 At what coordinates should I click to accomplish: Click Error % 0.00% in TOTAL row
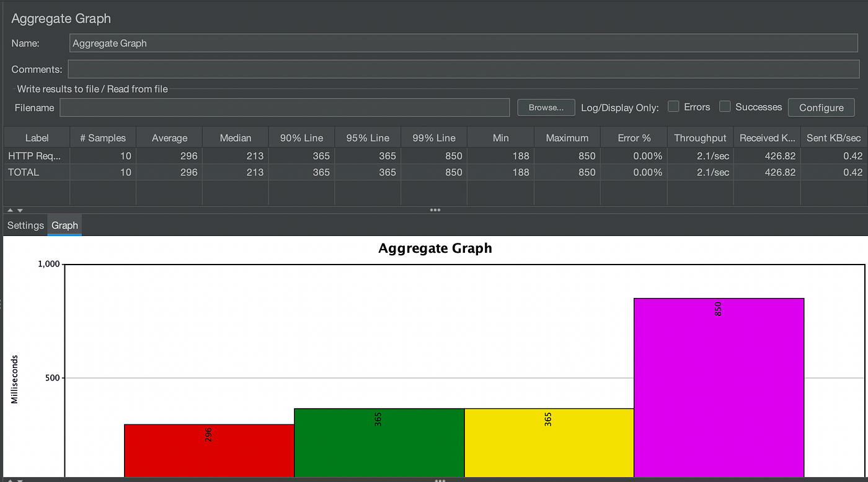pos(634,172)
